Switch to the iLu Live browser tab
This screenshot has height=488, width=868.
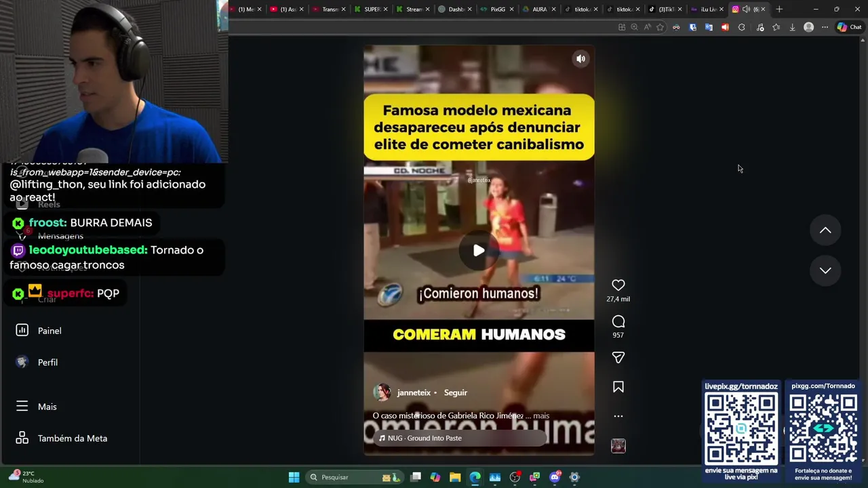[707, 9]
